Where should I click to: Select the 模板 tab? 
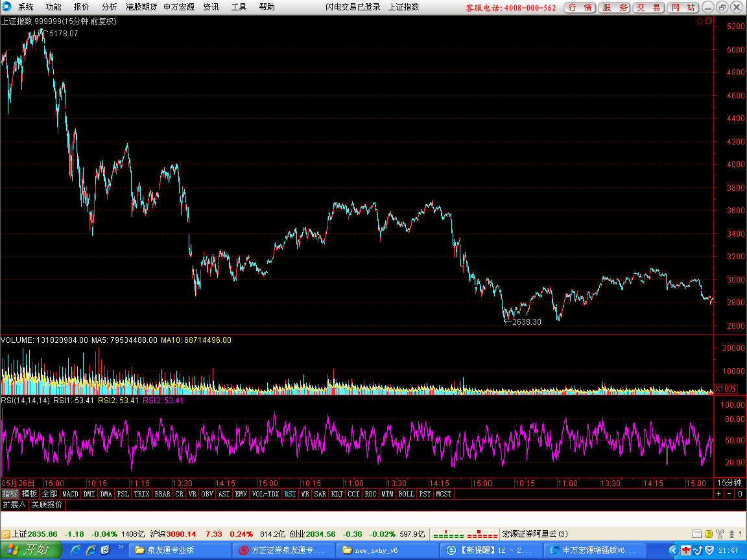30,494
